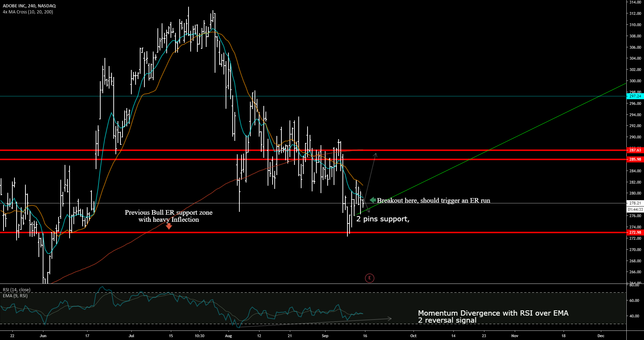This screenshot has height=340, width=644.
Task: Click the earnings E marker icon
Action: coord(369,278)
